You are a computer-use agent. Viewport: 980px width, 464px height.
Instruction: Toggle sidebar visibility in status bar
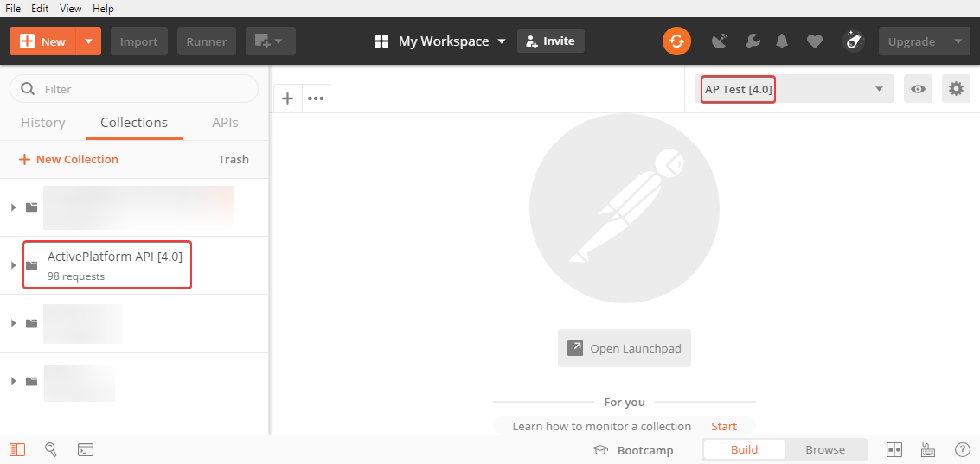tap(17, 449)
